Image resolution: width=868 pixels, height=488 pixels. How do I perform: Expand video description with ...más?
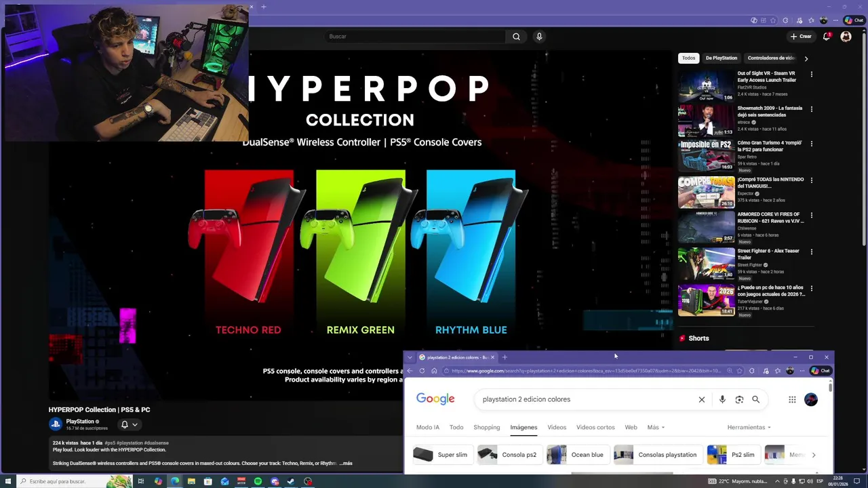346,464
